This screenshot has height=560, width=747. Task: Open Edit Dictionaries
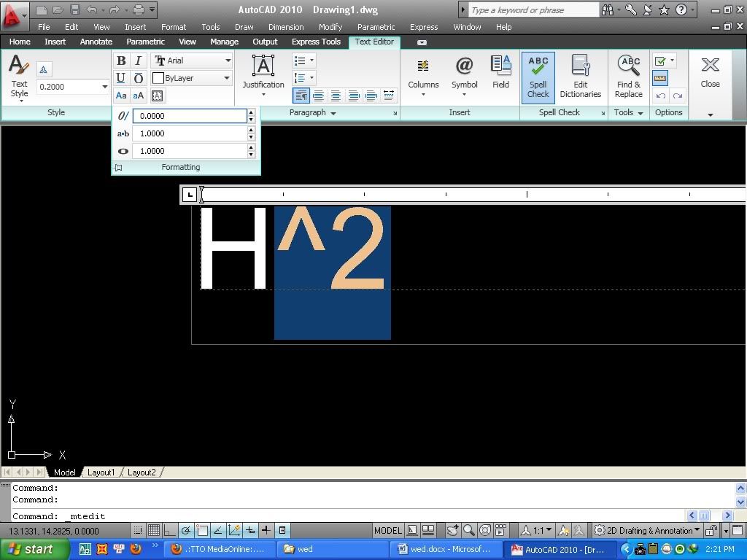pos(580,77)
